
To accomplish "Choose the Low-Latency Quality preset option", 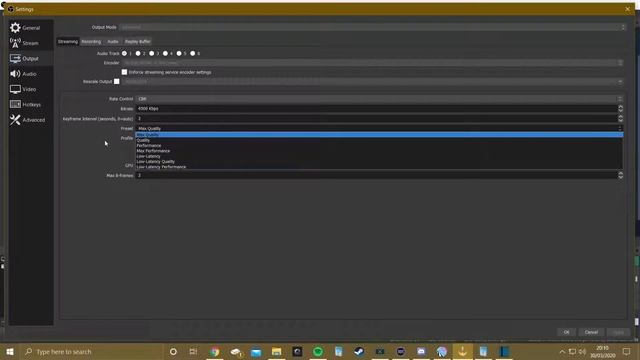I will 379,161.
